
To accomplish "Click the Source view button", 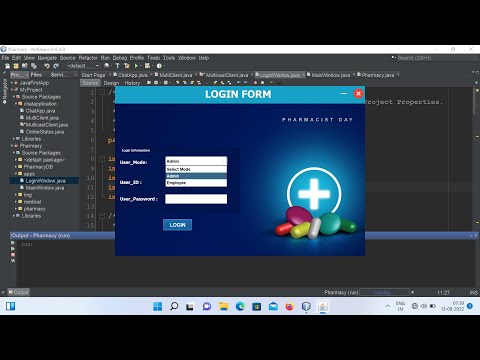I will click(90, 83).
